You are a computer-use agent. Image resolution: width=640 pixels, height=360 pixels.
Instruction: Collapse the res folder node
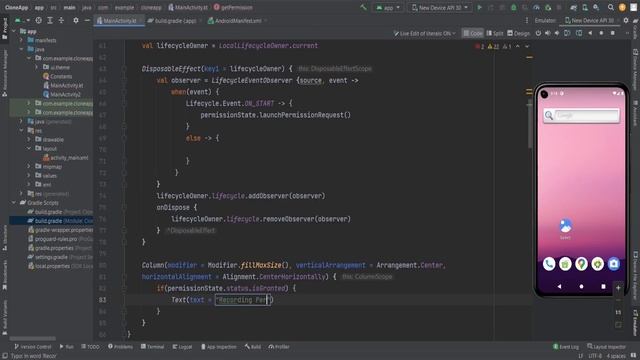pos(21,131)
